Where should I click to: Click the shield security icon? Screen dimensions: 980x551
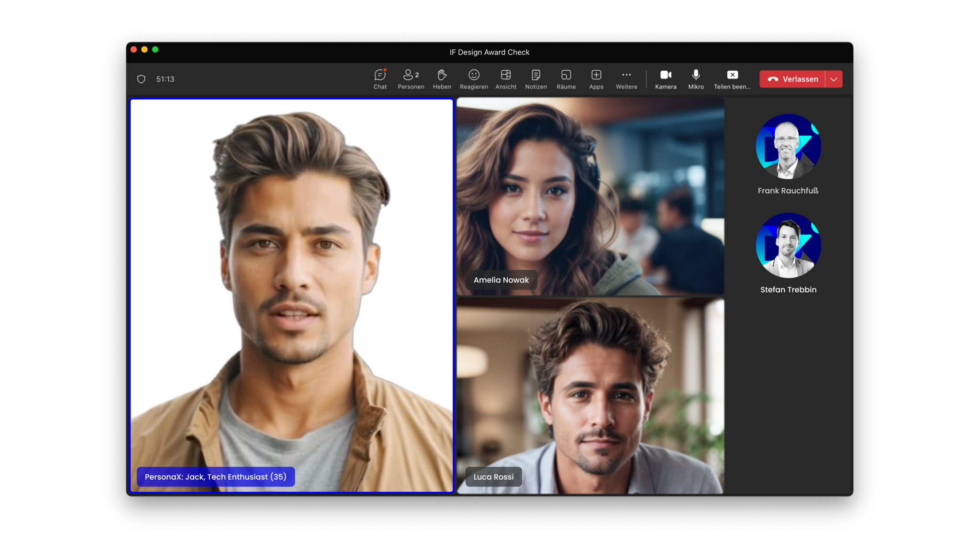pyautogui.click(x=141, y=79)
